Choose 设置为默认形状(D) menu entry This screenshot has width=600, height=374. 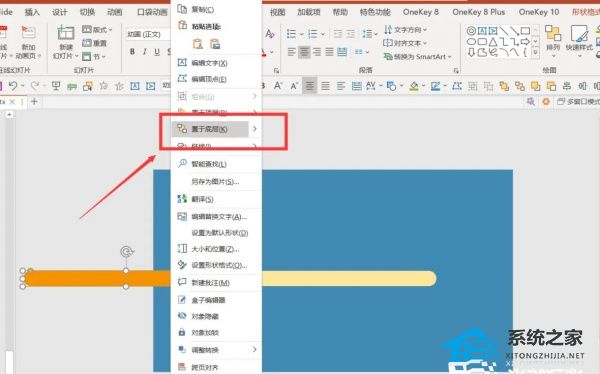(216, 233)
